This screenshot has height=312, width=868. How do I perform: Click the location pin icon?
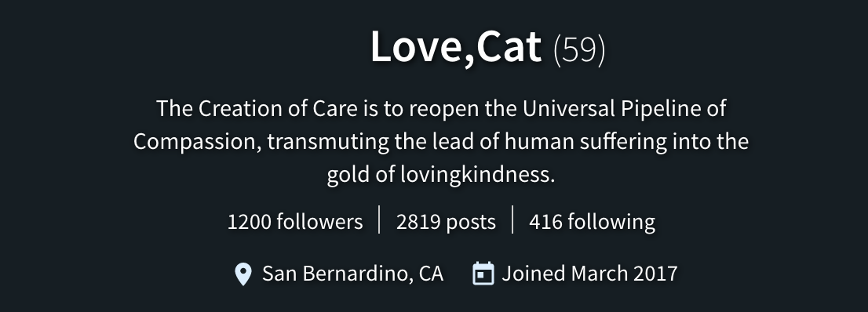point(243,274)
